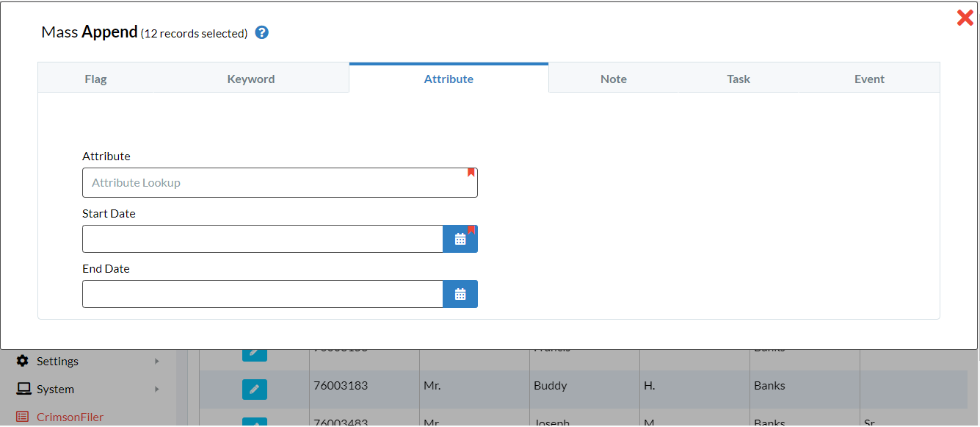Edit record 76003183 using pencil icon
This screenshot has width=980, height=427.
coord(254,389)
